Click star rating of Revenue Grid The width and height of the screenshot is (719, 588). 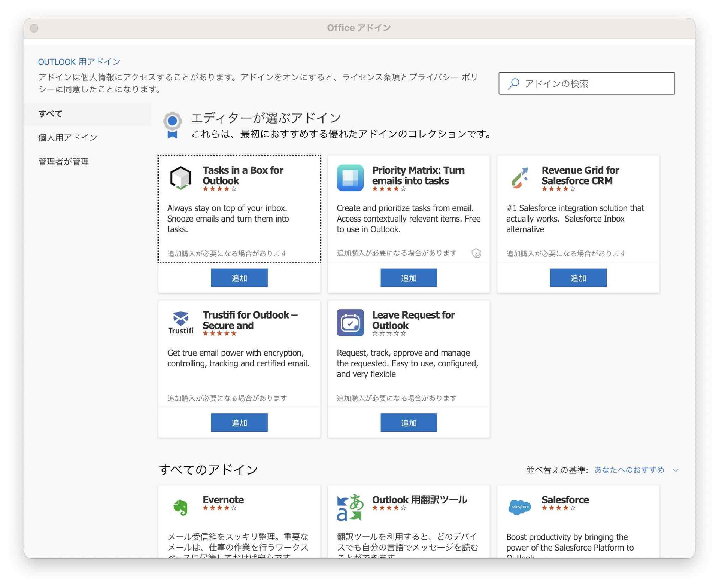pos(558,189)
